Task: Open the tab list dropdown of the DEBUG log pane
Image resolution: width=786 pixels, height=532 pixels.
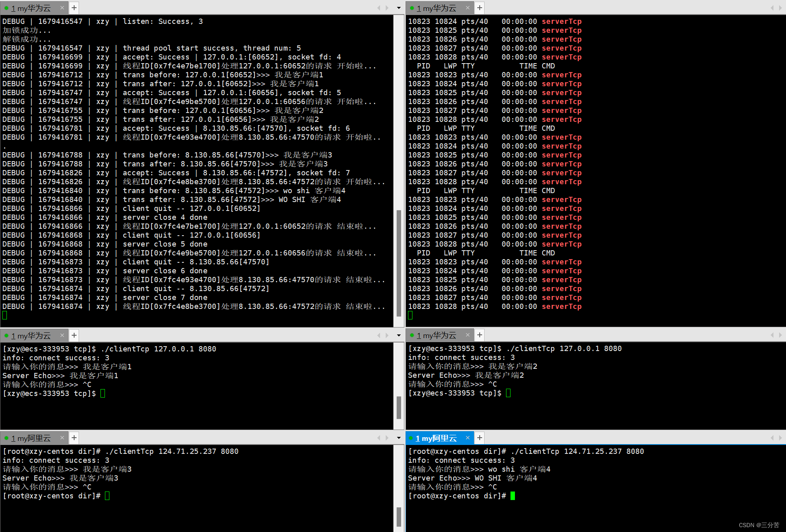Action: point(399,8)
